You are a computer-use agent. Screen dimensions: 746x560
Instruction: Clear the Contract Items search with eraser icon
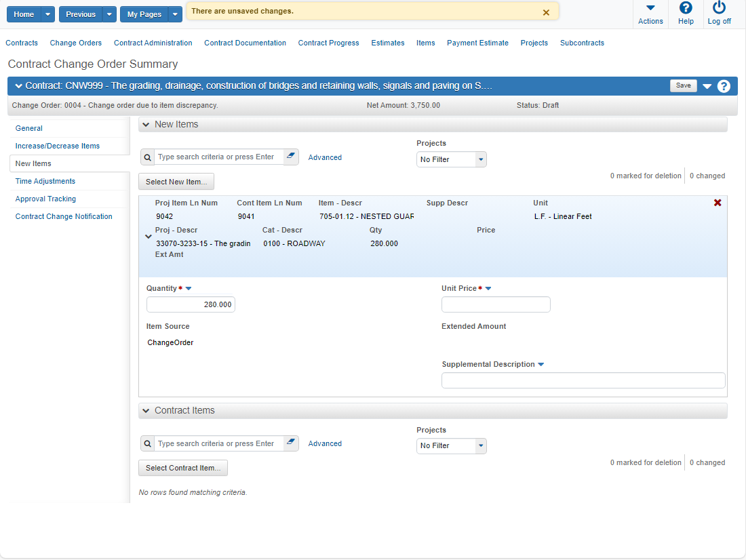pyautogui.click(x=291, y=443)
